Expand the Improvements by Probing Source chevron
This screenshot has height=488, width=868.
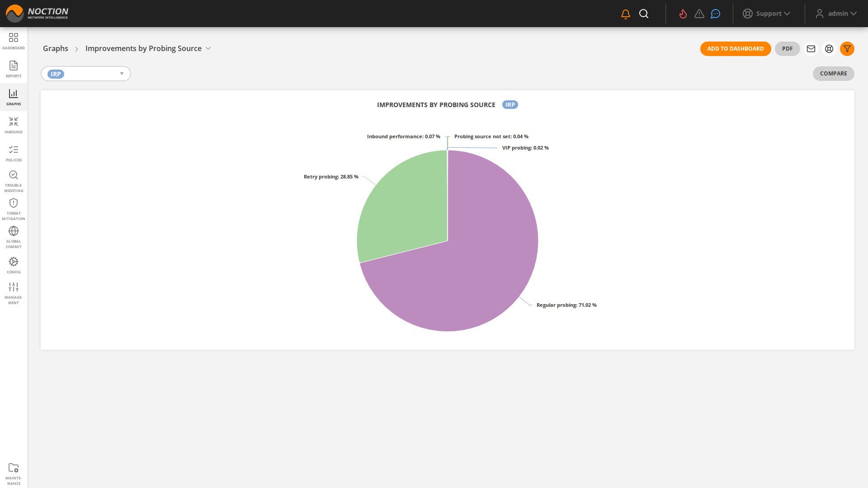pos(208,48)
